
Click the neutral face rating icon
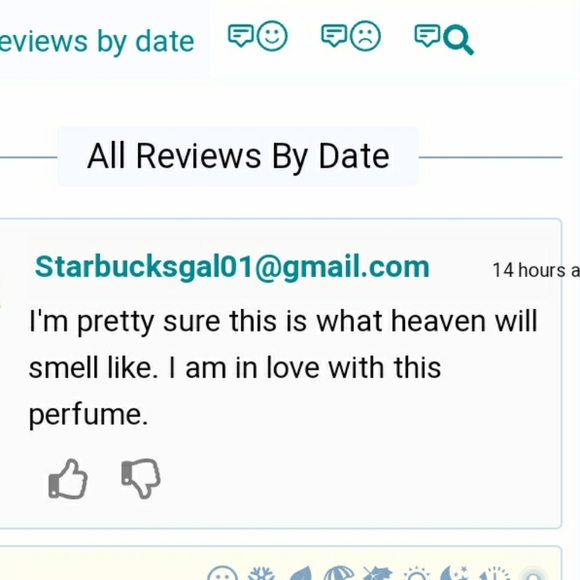tap(222, 574)
